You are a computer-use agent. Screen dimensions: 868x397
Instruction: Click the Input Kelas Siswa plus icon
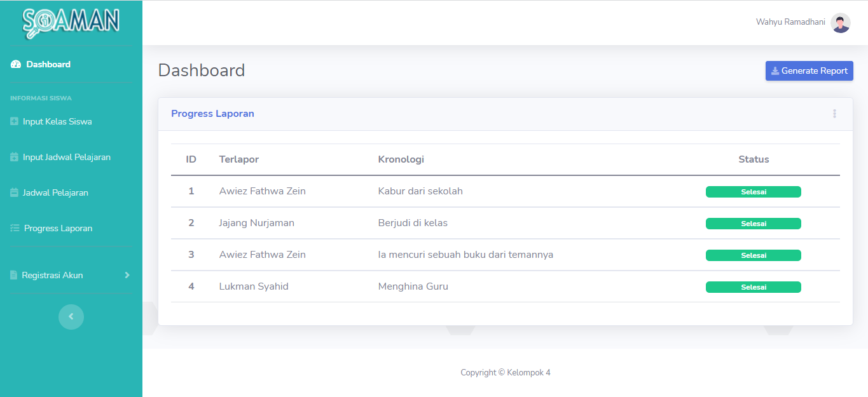pos(15,121)
